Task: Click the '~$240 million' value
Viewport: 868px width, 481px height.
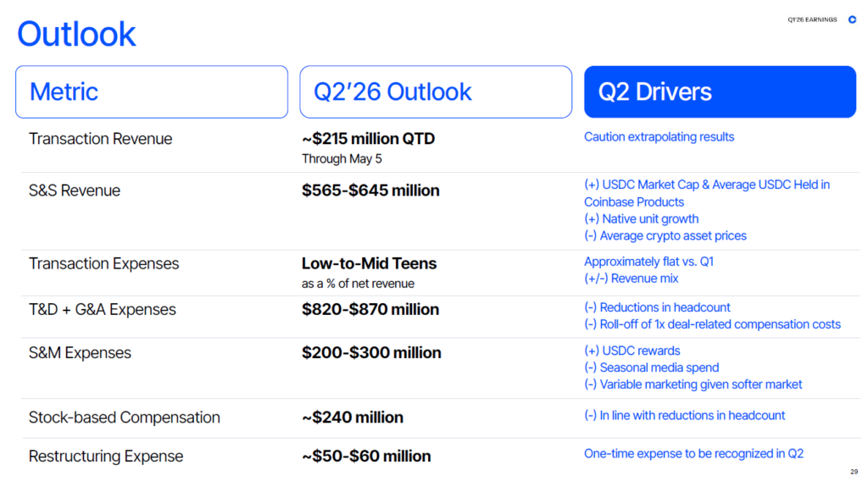Action: (352, 417)
